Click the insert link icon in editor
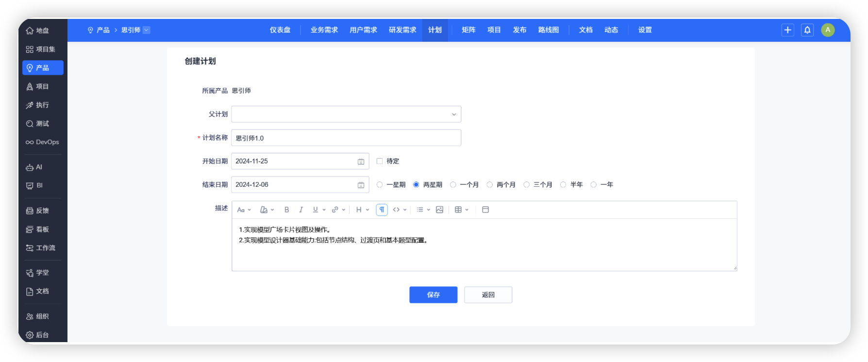868x362 pixels. point(335,210)
